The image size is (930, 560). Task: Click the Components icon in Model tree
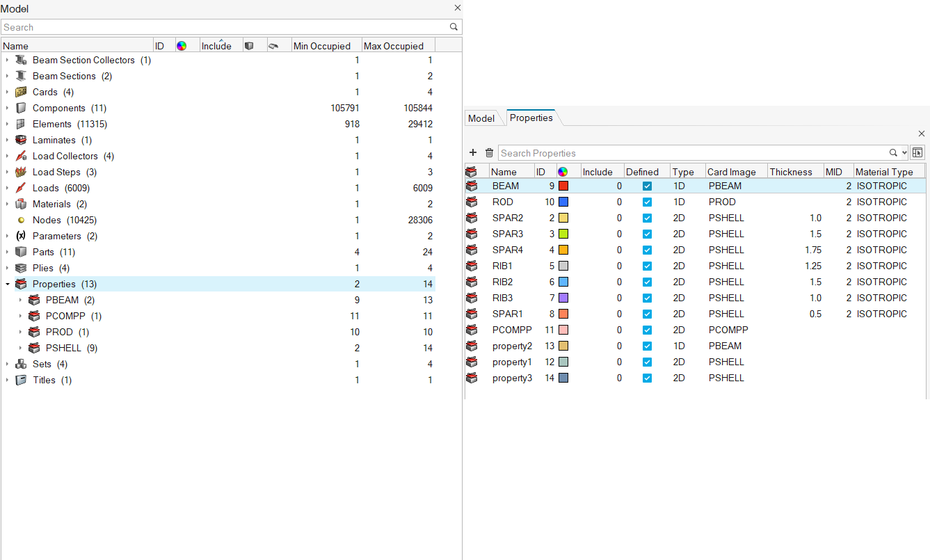click(x=21, y=109)
